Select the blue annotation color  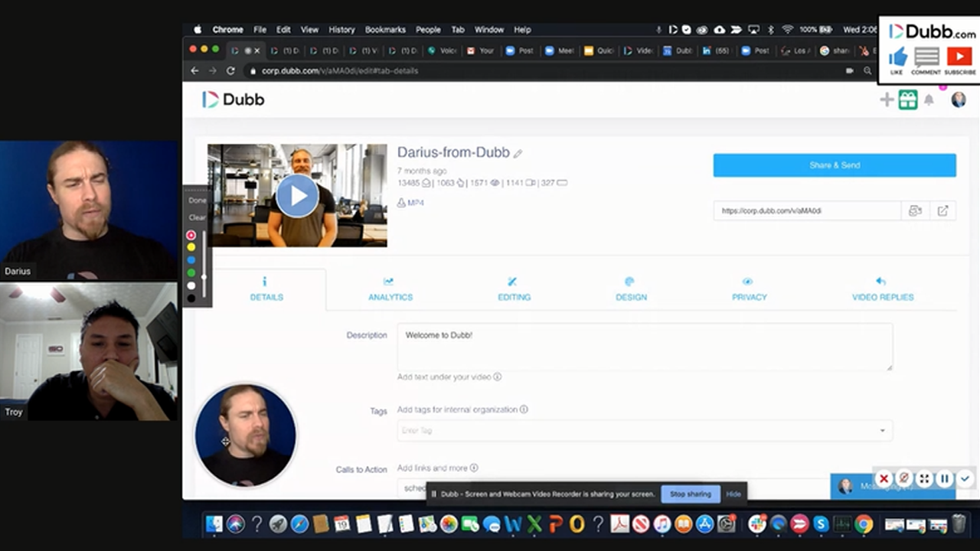pos(191,260)
